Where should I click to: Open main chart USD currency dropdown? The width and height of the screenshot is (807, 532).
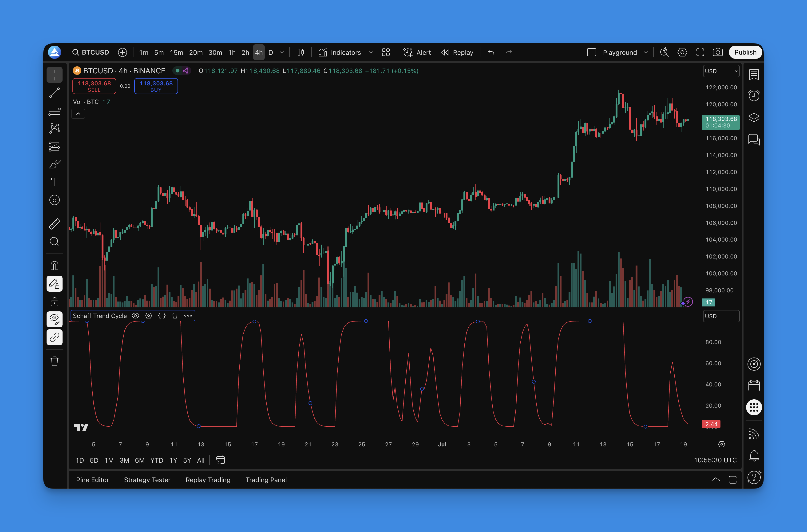pos(721,71)
